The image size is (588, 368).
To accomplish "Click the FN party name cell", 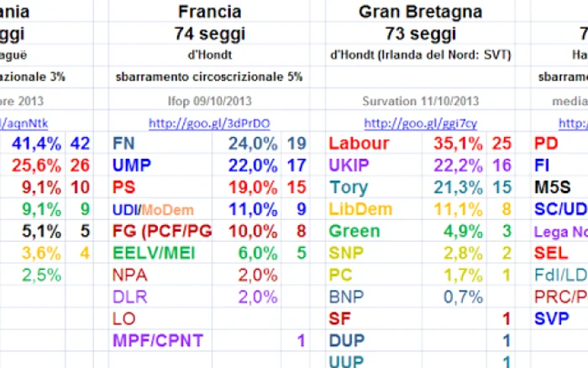I will (x=160, y=144).
